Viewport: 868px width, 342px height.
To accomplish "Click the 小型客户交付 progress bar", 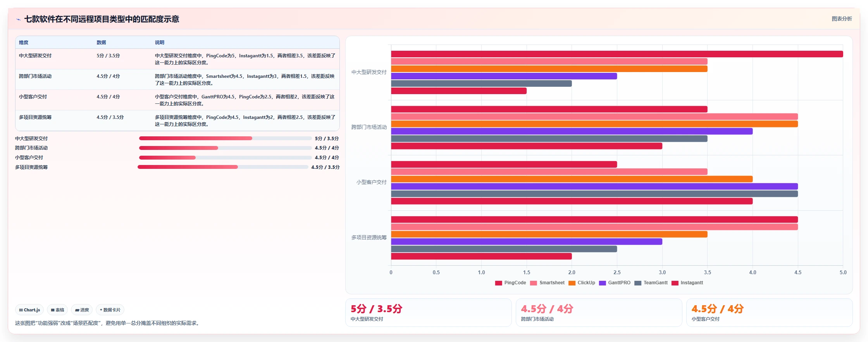I will [226, 158].
